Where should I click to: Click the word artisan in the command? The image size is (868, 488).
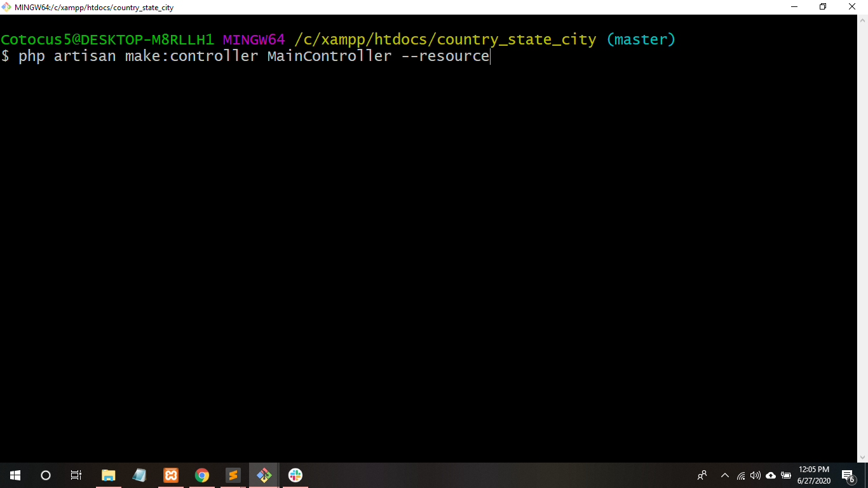[85, 56]
